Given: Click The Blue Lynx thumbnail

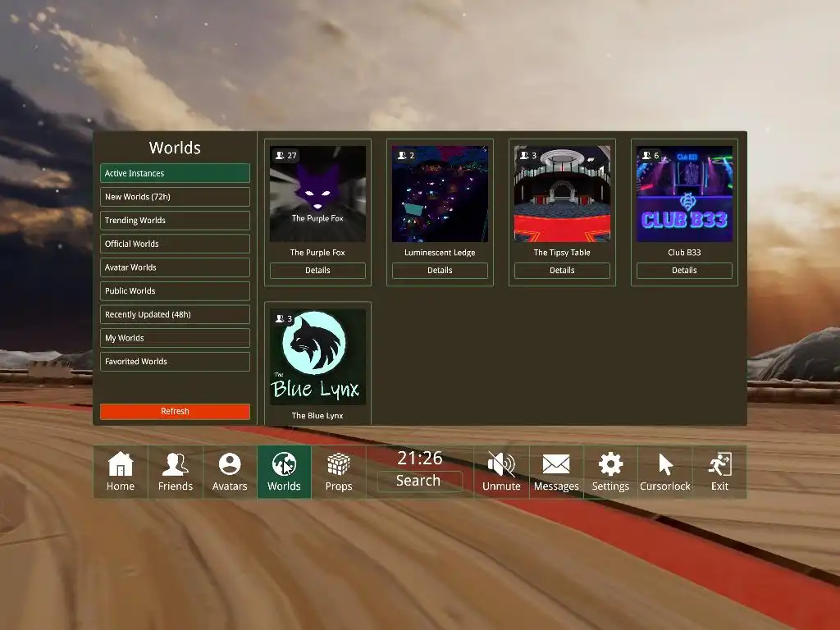Looking at the screenshot, I should pyautogui.click(x=317, y=357).
